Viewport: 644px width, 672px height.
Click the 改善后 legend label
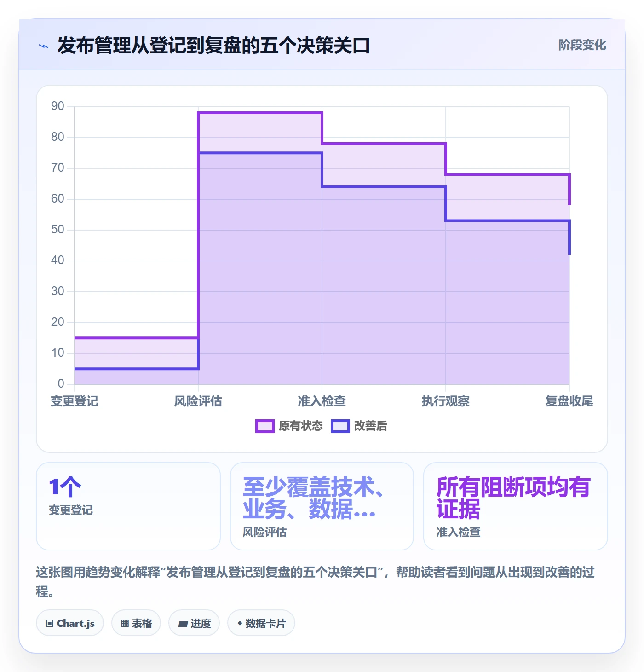pyautogui.click(x=370, y=426)
